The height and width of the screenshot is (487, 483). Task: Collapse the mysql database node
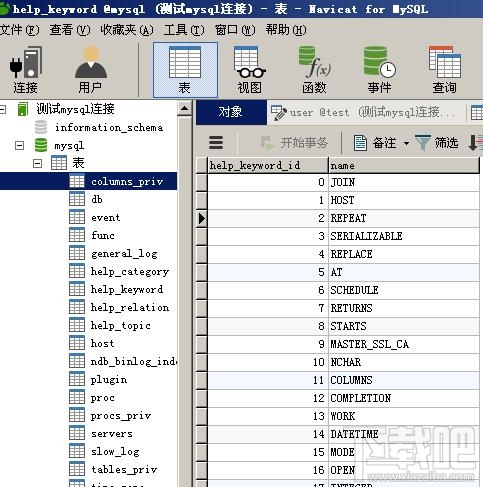click(20, 146)
